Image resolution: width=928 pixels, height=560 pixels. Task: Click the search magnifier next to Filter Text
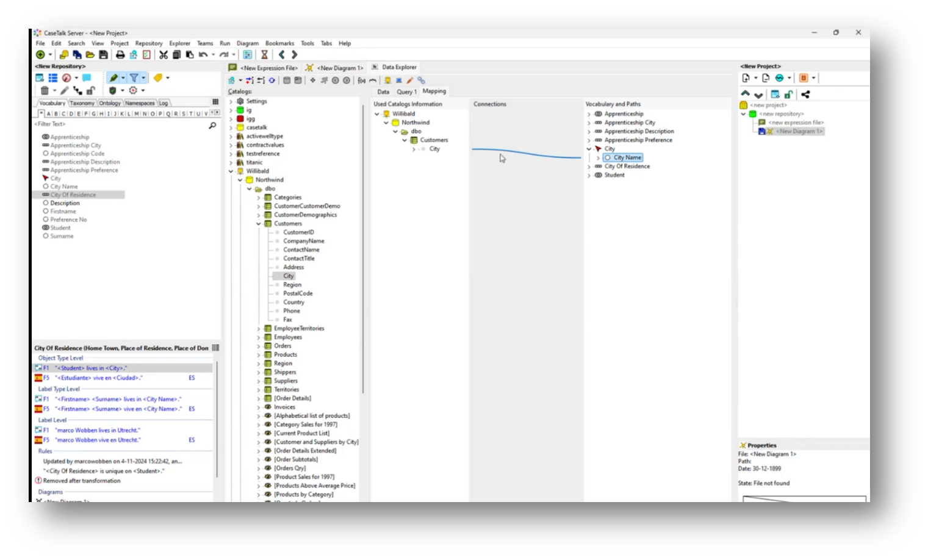212,125
